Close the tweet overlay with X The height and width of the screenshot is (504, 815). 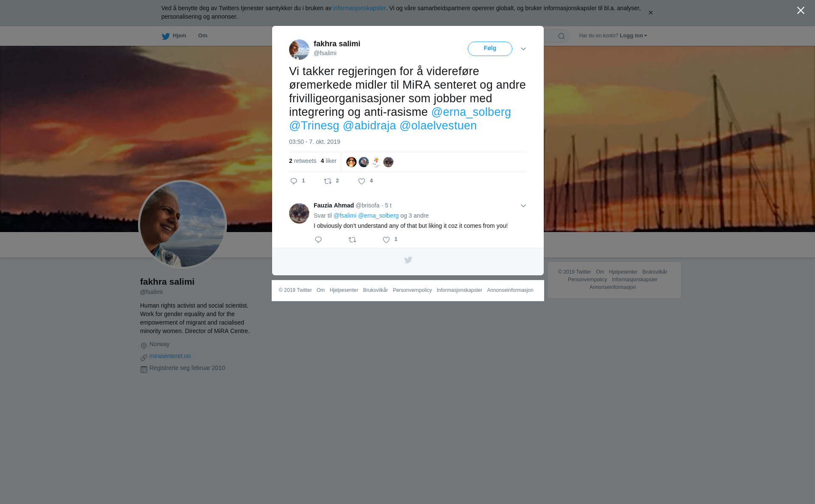click(801, 10)
